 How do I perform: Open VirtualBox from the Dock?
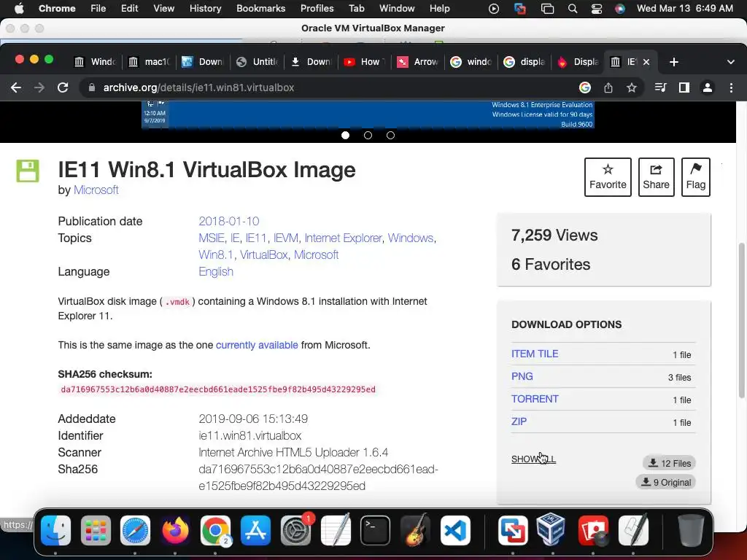(553, 530)
